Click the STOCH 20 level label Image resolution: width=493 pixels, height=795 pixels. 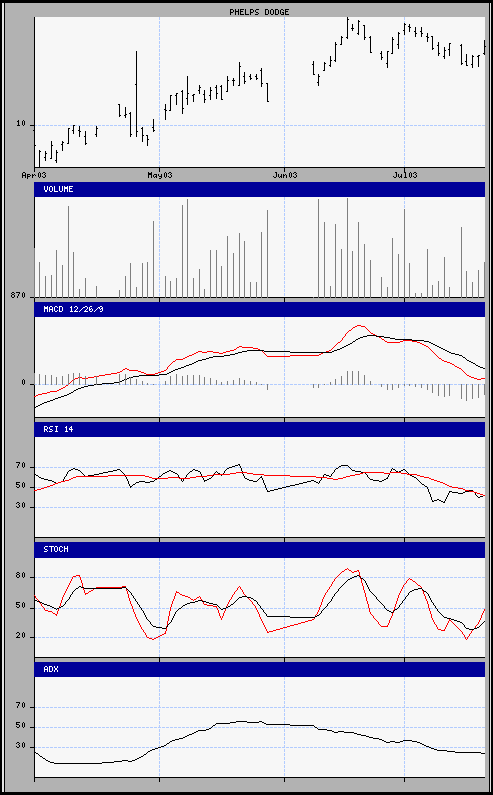click(x=20, y=636)
